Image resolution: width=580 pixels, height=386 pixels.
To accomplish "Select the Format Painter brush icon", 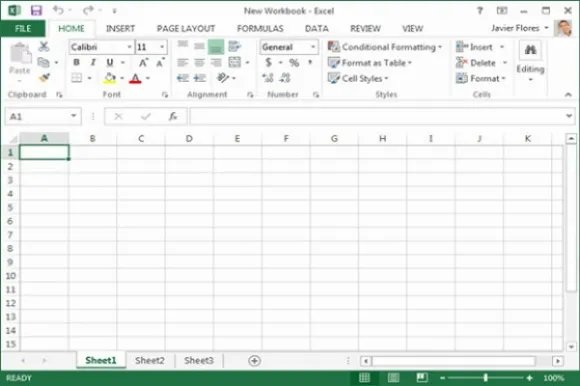I will pos(44,78).
